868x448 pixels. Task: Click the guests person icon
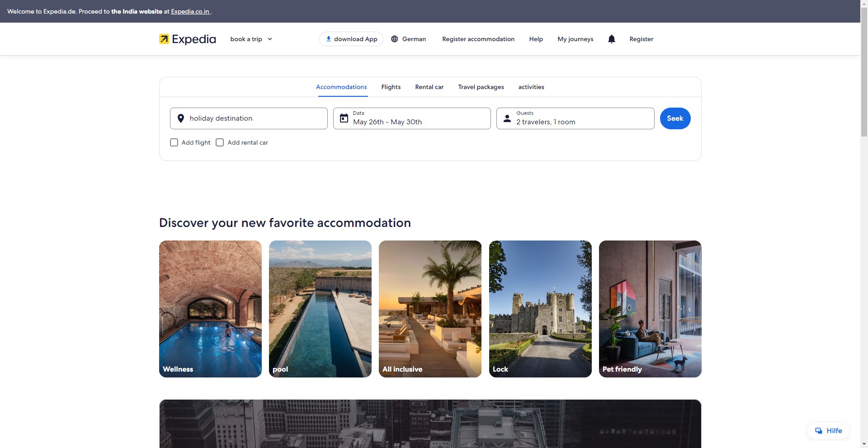[507, 118]
